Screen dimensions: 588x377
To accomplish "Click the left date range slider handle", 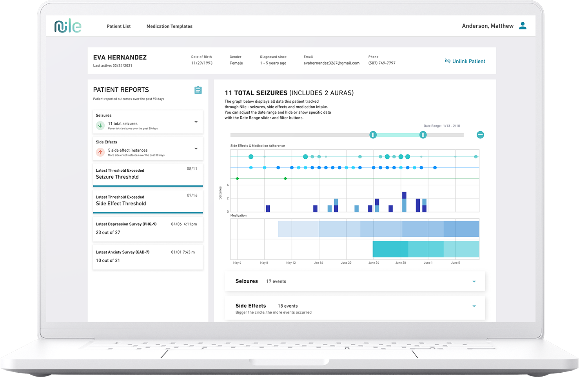I will 373,135.
